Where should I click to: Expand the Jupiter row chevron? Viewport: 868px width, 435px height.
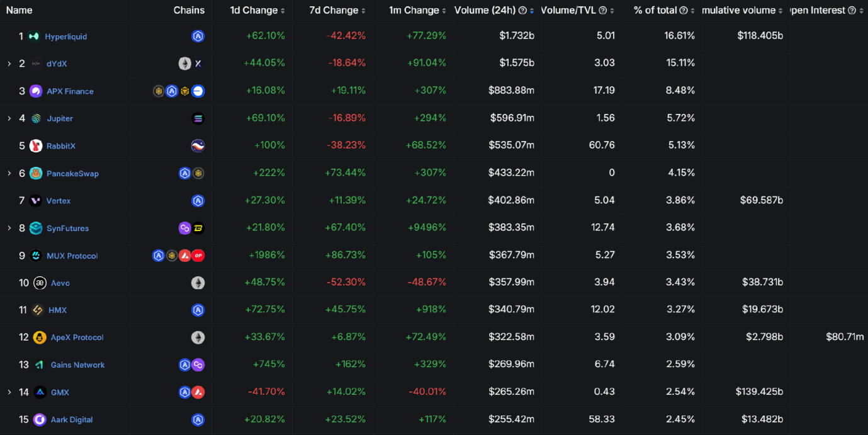click(x=9, y=118)
